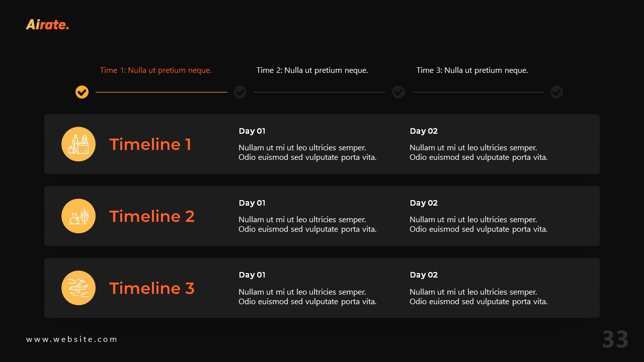Viewport: 644px width, 362px height.
Task: Click the Timeline 2 heading
Action: click(152, 216)
